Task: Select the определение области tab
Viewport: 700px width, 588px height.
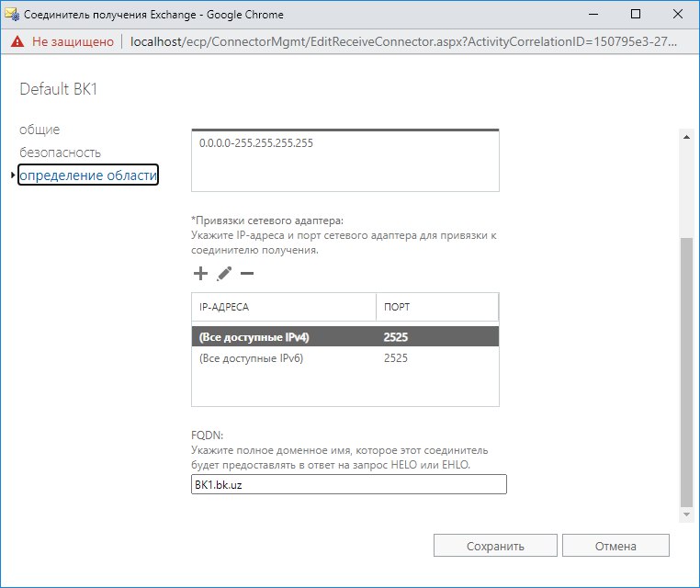Action: tap(88, 175)
